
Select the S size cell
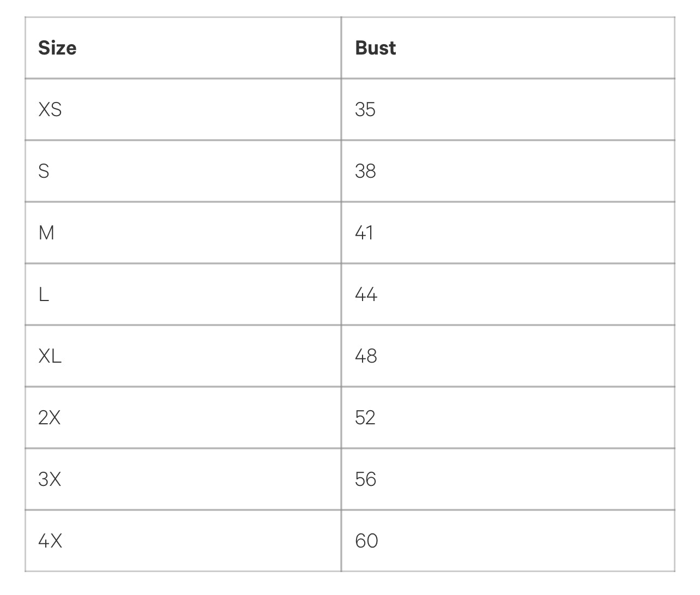click(44, 171)
